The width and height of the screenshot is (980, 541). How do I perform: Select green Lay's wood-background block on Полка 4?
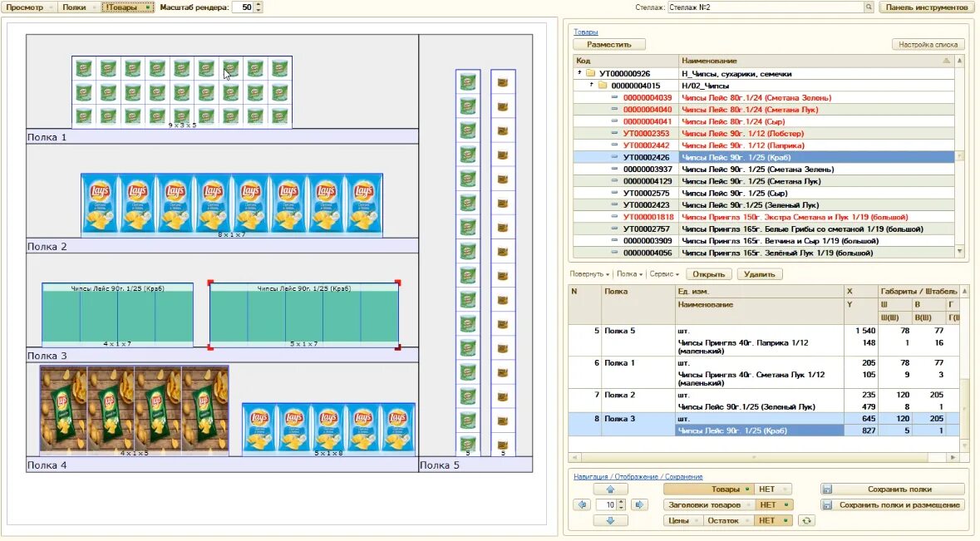135,409
